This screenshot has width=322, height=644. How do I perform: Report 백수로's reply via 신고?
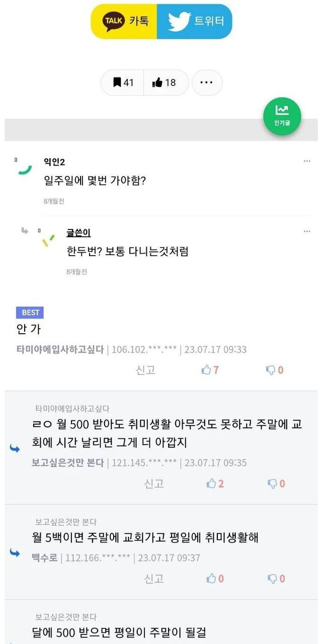click(154, 579)
